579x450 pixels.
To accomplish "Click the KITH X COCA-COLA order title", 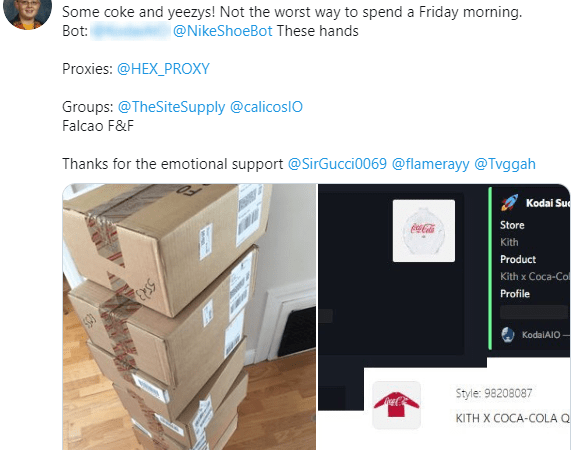I will (x=513, y=418).
